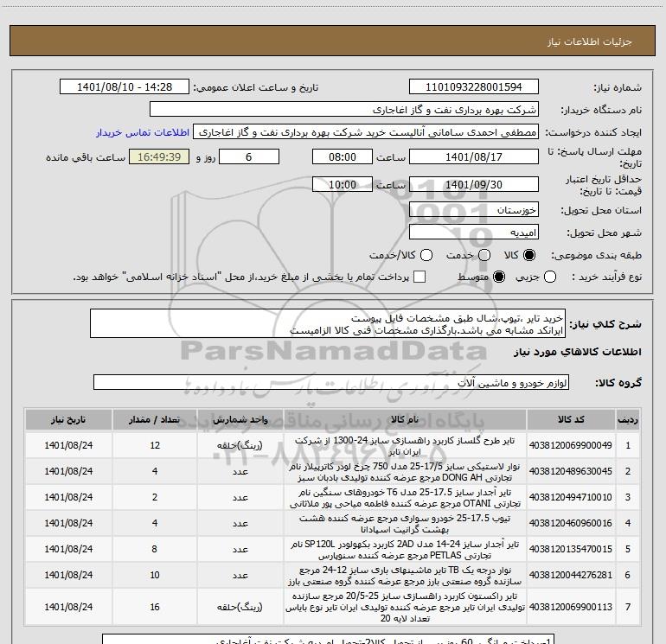
Task: Click the row 1 tire name تایر طرح گلساز
Action: (x=405, y=446)
